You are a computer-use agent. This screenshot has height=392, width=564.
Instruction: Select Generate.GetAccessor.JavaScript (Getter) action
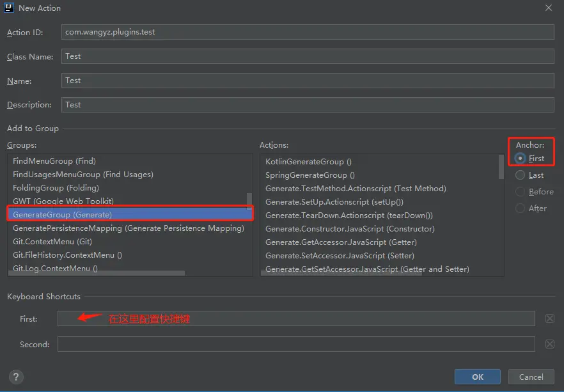tap(382, 242)
